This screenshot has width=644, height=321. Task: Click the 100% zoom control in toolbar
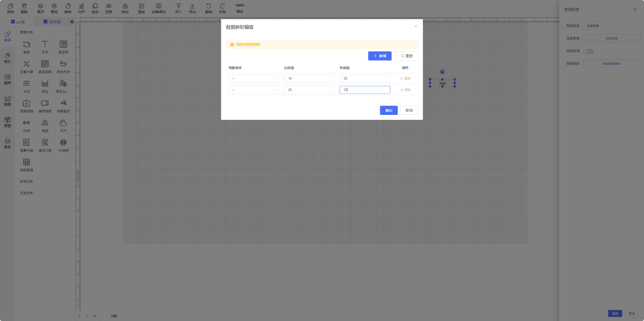coord(240,8)
